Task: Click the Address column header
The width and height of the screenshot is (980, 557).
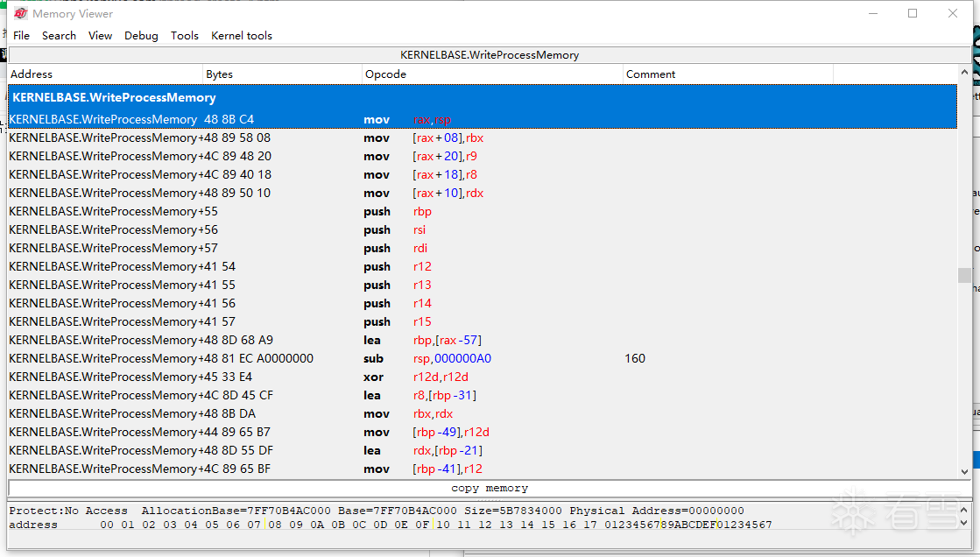Action: point(105,74)
